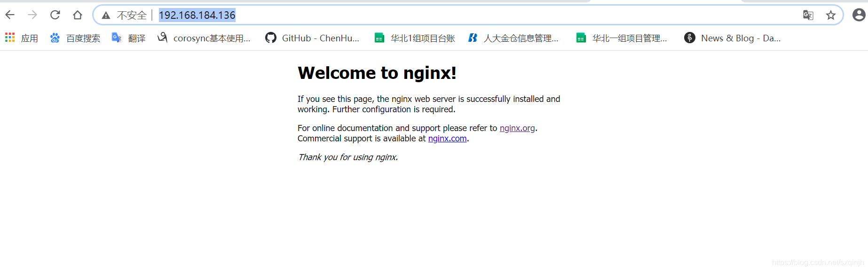The image size is (868, 271).
Task: Open the 人大金仓信息管理 bookmark
Action: click(x=513, y=38)
